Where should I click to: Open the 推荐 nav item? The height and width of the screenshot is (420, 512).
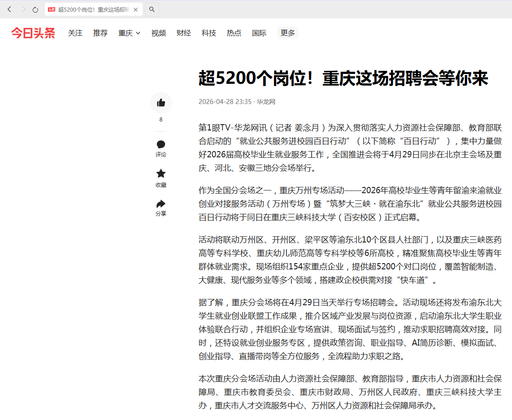100,33
